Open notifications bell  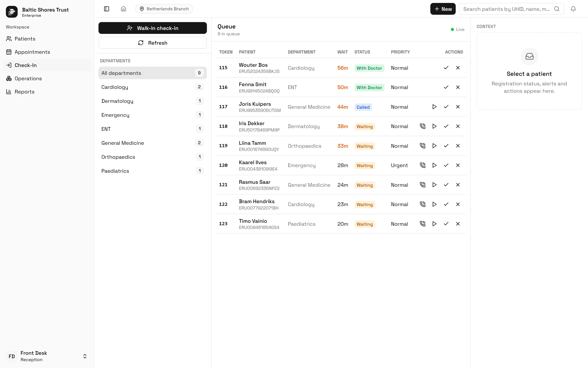[x=573, y=9]
